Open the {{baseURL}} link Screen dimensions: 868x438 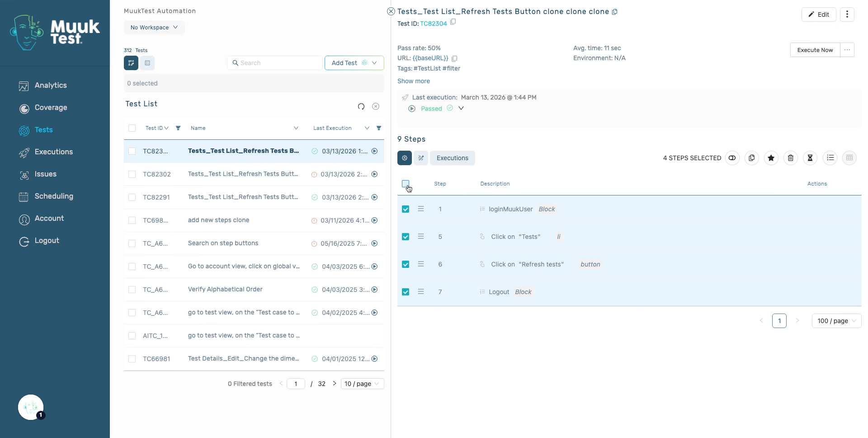pyautogui.click(x=430, y=58)
